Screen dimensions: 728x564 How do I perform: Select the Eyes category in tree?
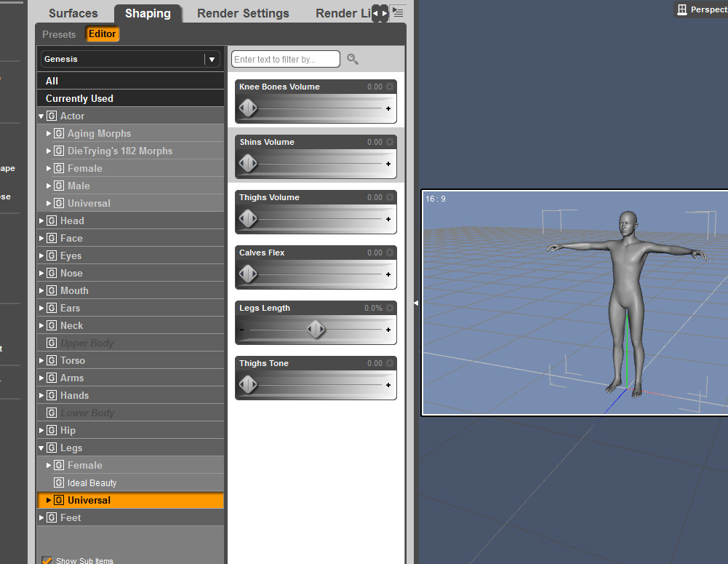(x=130, y=255)
